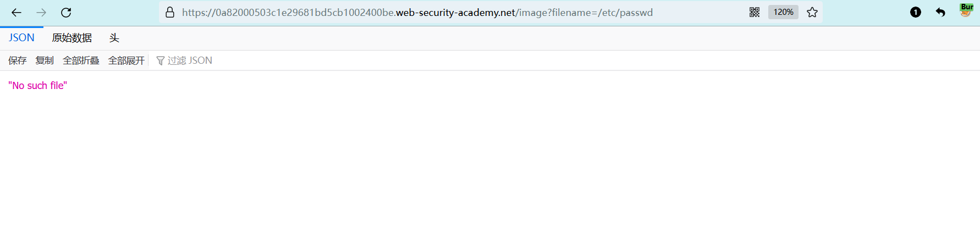Reload the current page
This screenshot has height=239, width=980.
click(x=66, y=13)
